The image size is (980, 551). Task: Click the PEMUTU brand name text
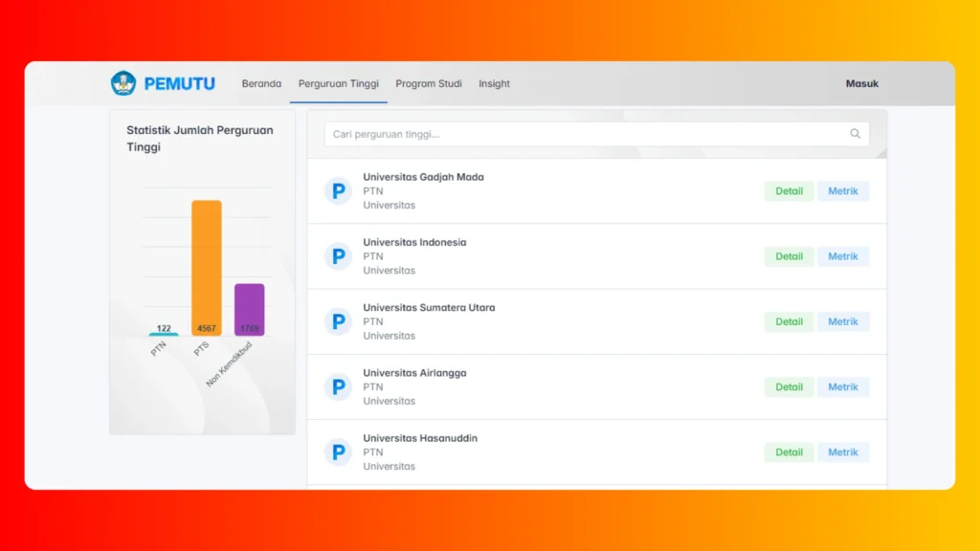[x=179, y=84]
